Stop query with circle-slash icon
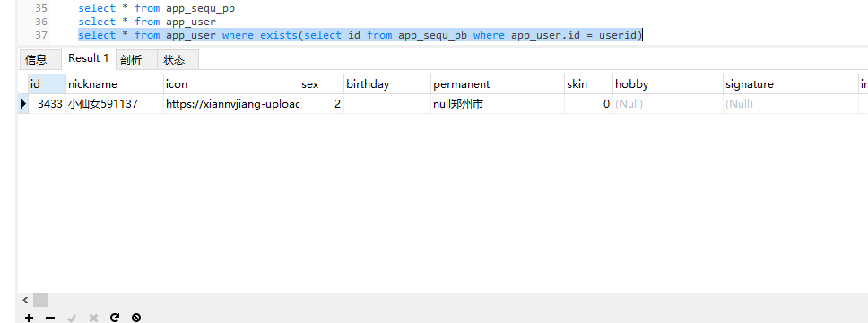Viewport: 868px width, 323px height. tap(136, 318)
